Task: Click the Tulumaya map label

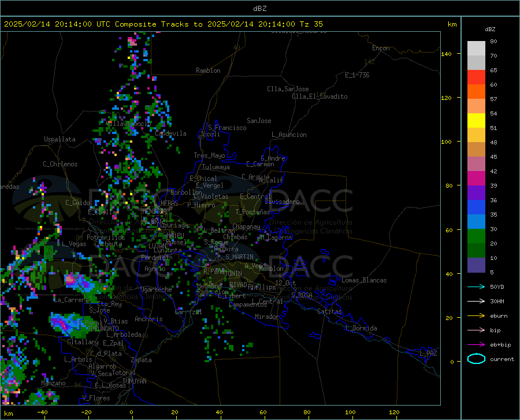Action: tap(216, 167)
